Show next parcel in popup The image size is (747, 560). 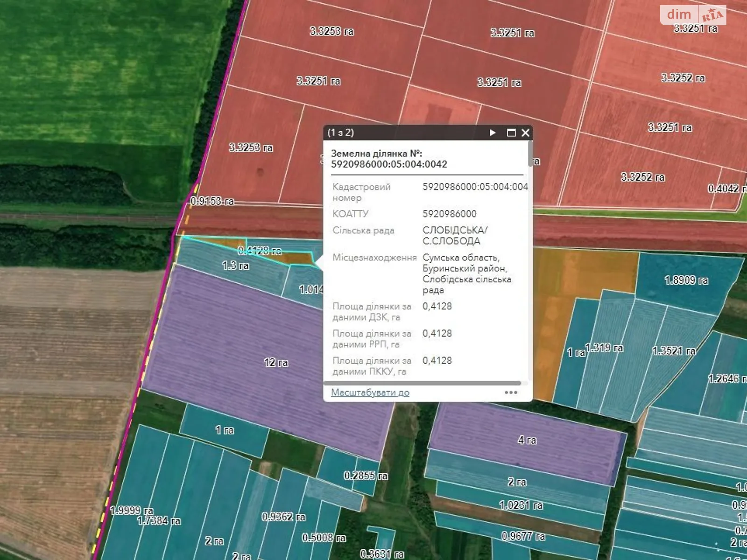coord(493,133)
